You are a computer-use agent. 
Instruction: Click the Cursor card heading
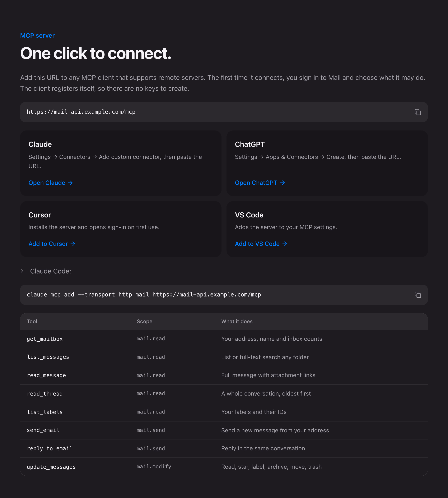[40, 215]
